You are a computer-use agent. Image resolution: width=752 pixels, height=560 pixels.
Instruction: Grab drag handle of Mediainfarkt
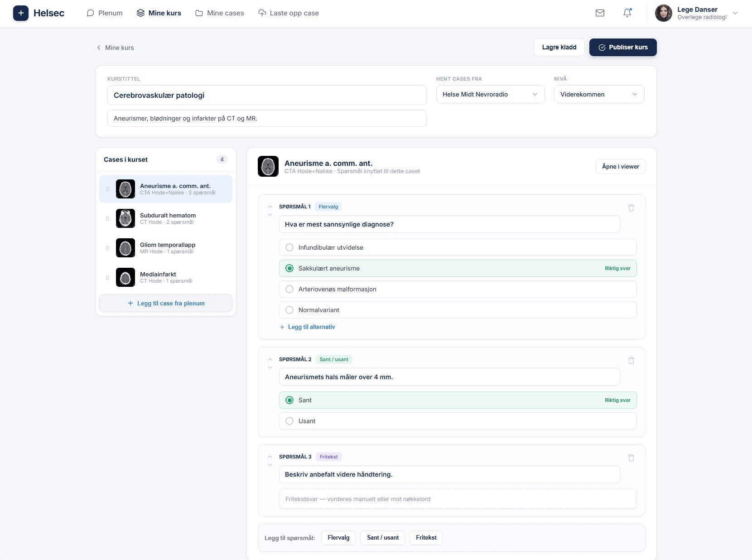(107, 278)
